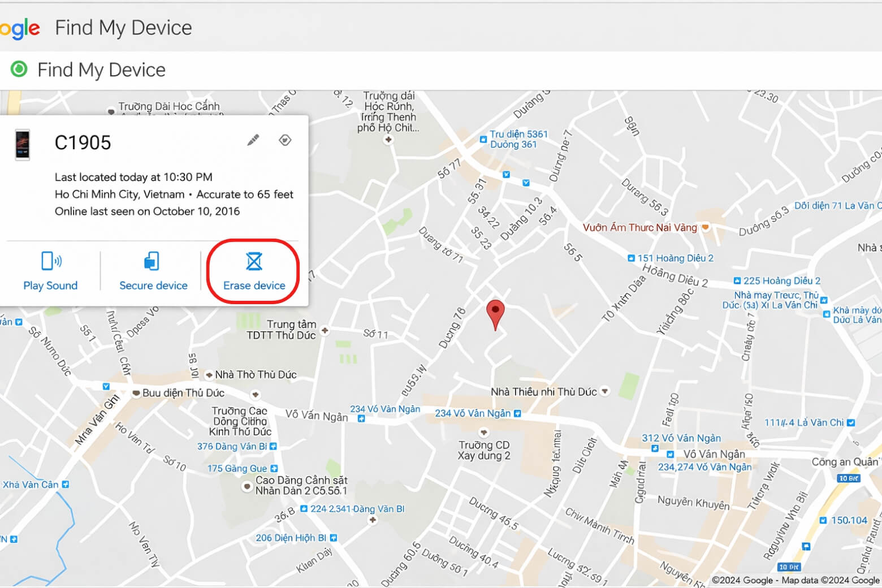Click the pencil icon to rename C1905

tap(253, 140)
